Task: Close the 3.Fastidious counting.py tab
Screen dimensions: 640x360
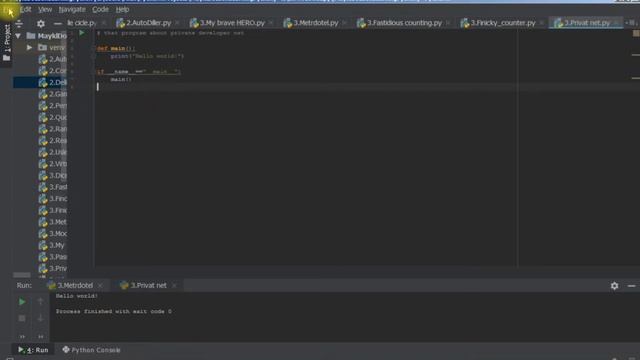Action: click(x=448, y=23)
